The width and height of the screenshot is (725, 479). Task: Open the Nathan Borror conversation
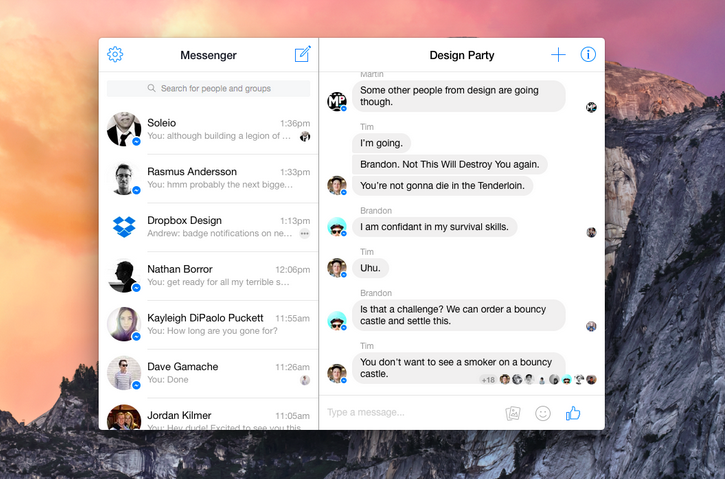(x=209, y=276)
